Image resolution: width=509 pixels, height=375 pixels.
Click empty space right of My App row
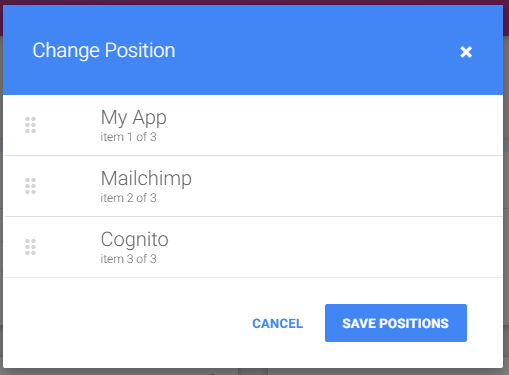(x=333, y=125)
